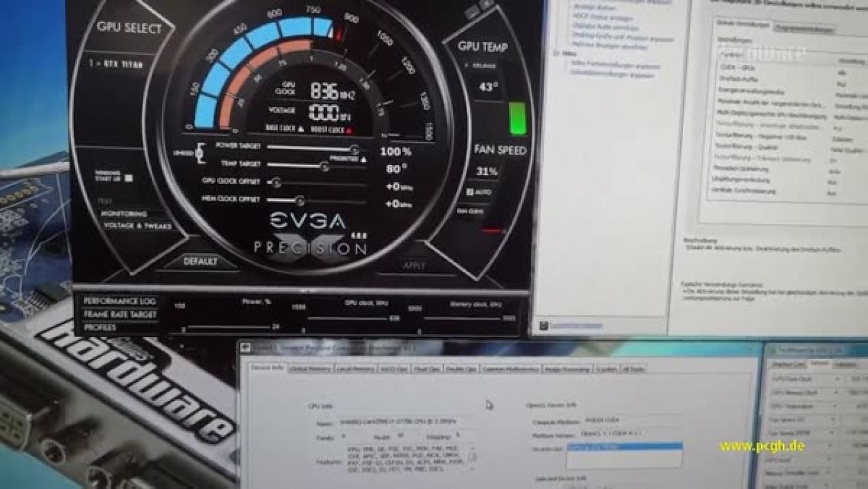Click the EVGA logo on the dial
Viewport: 868px width, 489px height.
307,220
